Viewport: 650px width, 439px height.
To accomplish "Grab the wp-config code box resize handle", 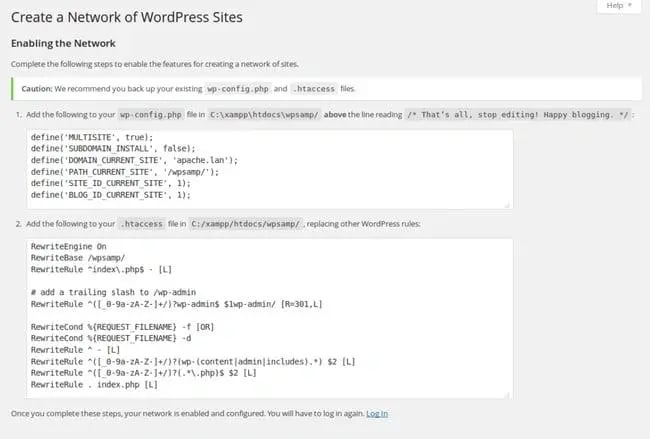I will (506, 206).
